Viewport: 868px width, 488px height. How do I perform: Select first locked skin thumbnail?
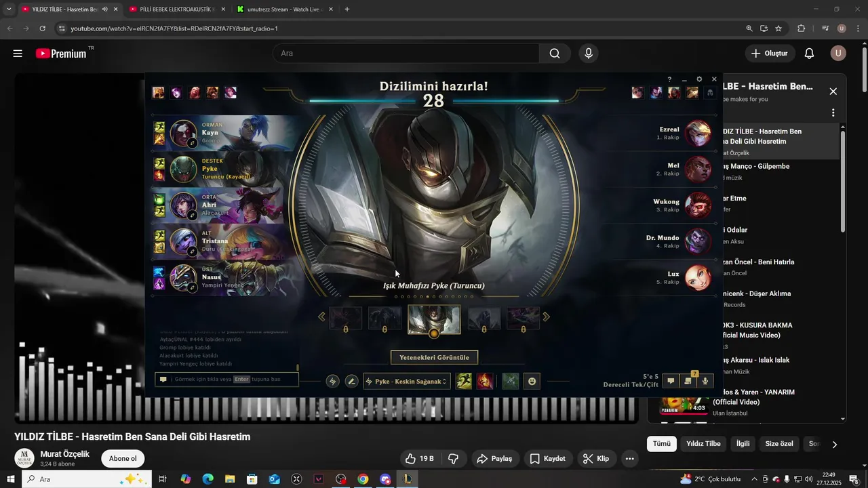346,318
